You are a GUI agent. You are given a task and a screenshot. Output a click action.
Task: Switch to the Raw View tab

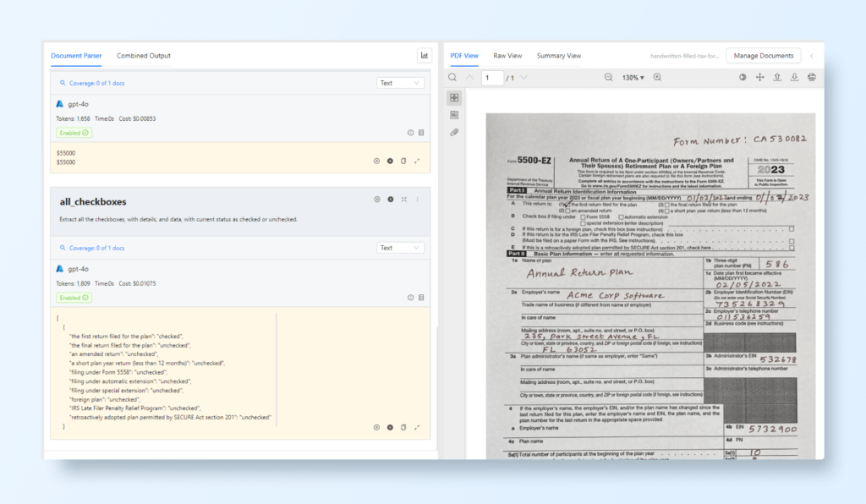point(507,56)
